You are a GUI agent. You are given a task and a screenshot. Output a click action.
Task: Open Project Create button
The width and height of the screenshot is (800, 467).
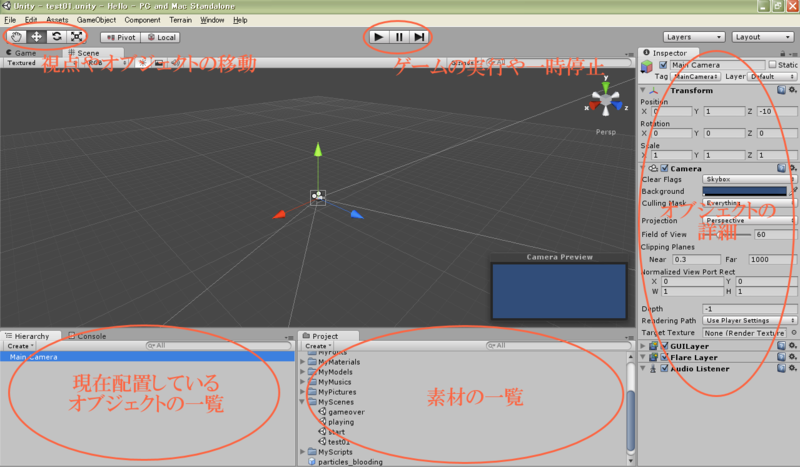pos(318,346)
